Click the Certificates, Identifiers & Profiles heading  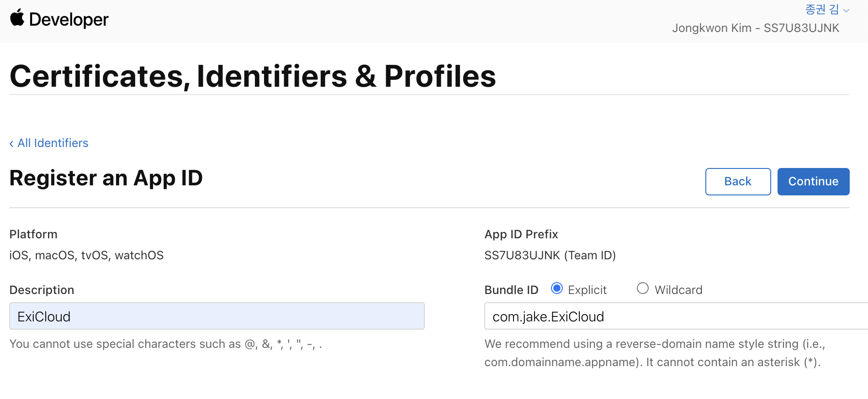(x=253, y=76)
